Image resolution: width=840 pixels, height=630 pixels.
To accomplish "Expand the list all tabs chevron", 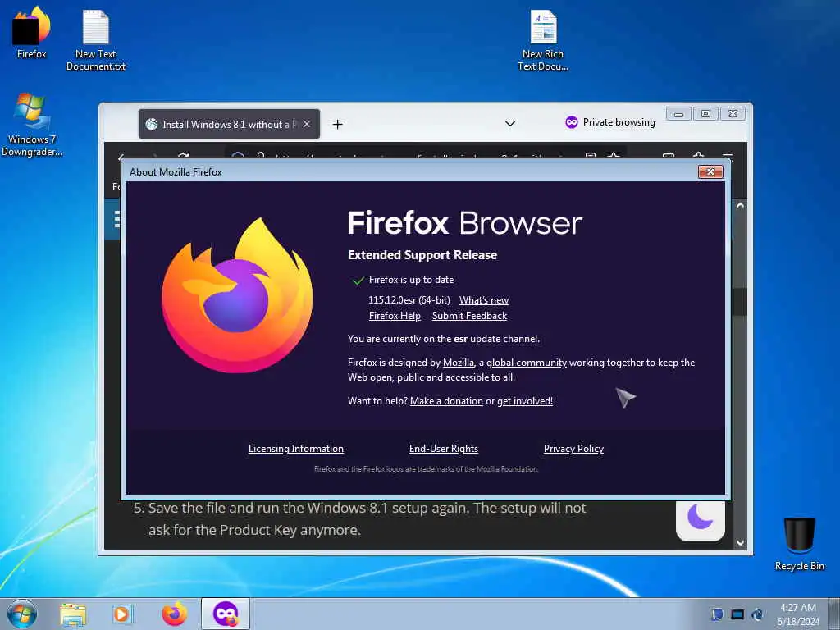I will click(x=510, y=123).
